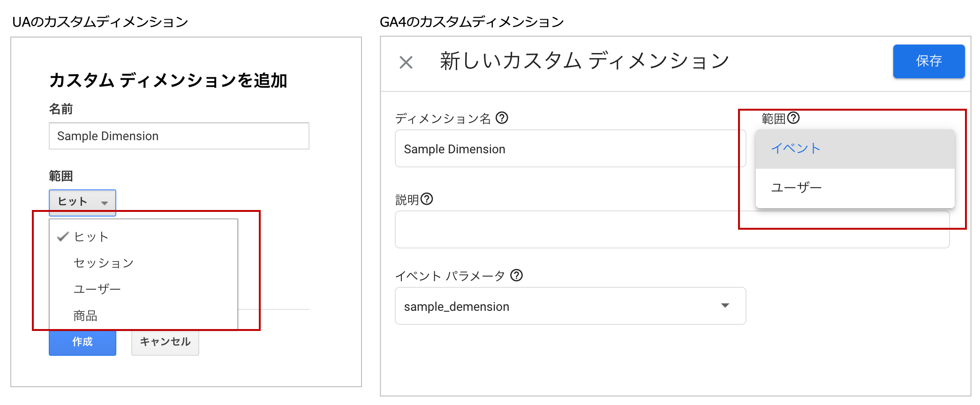Click the GA4 ディメンション名 Sample Dimension field
This screenshot has height=405, width=980.
coord(570,149)
